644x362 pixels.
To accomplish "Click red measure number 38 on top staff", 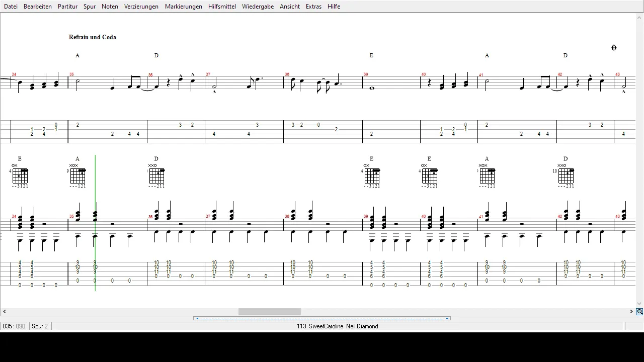I will click(x=287, y=74).
